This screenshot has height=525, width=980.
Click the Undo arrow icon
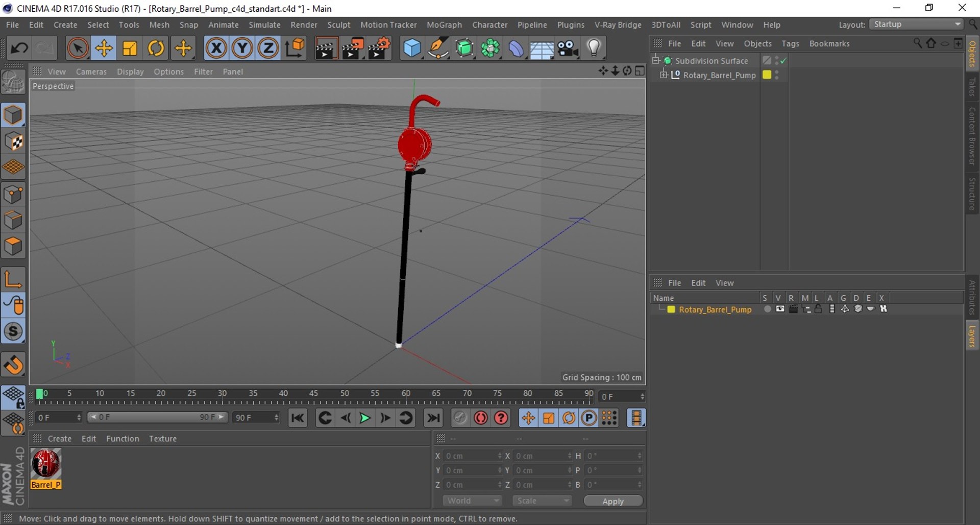click(19, 49)
